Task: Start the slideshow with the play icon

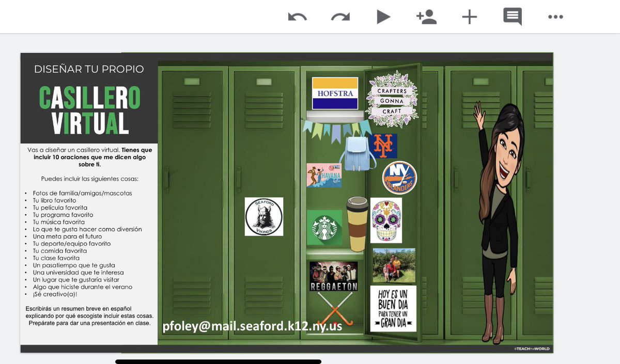Action: (x=383, y=17)
